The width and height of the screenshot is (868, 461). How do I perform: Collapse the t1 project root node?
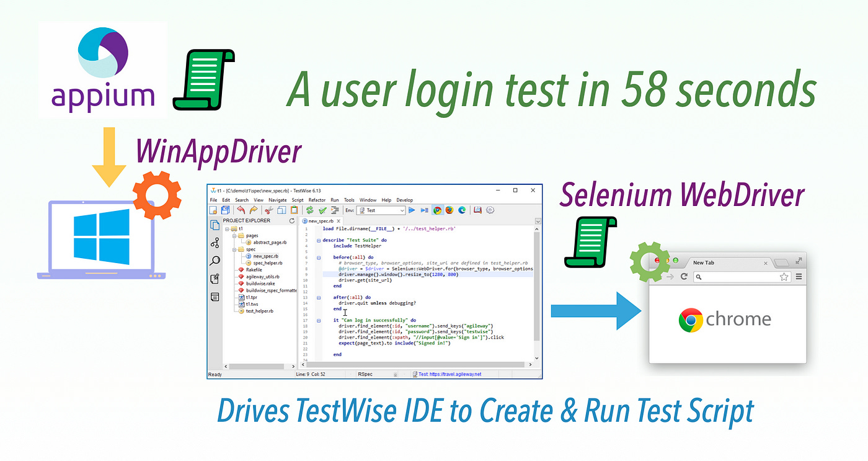tap(228, 228)
